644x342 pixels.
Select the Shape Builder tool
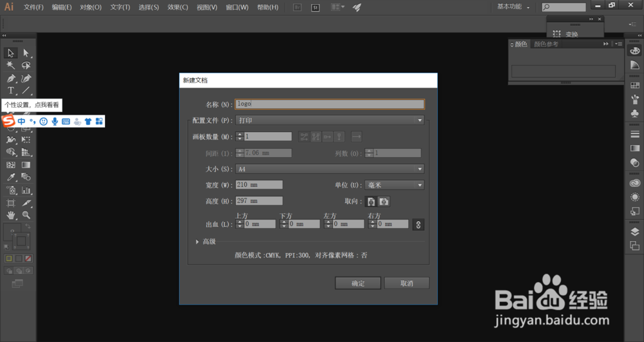pyautogui.click(x=11, y=152)
